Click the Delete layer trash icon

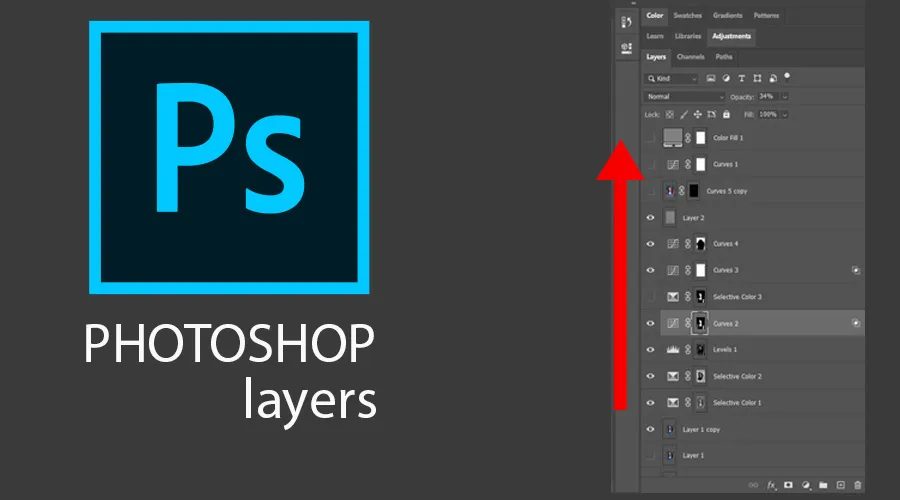coord(858,485)
